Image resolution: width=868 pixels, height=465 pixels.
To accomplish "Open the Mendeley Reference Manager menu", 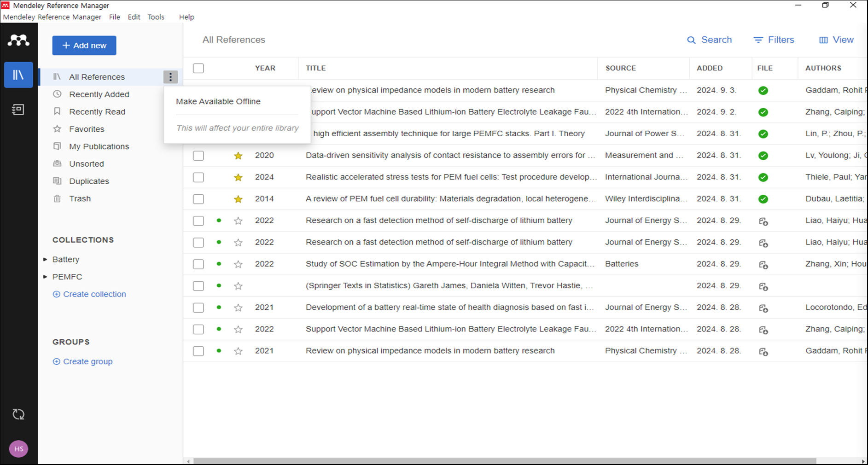I will pyautogui.click(x=52, y=17).
